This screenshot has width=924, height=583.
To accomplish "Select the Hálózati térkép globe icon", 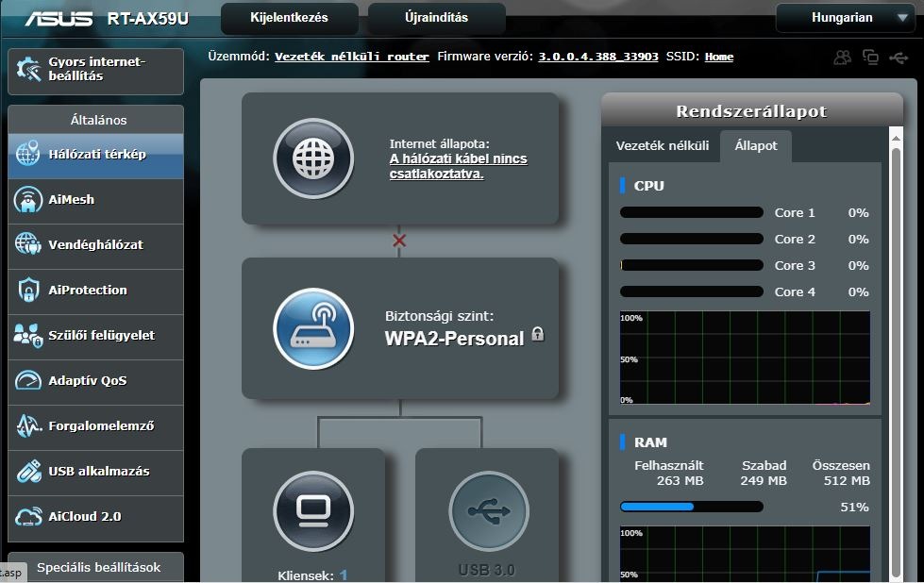I will (x=27, y=154).
